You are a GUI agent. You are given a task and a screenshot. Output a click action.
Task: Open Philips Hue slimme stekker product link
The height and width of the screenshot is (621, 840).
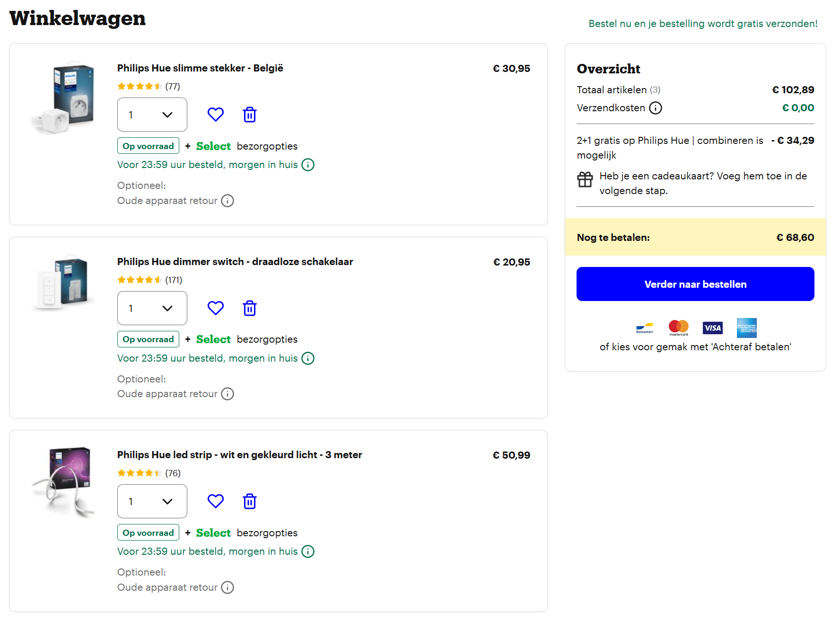pos(200,68)
